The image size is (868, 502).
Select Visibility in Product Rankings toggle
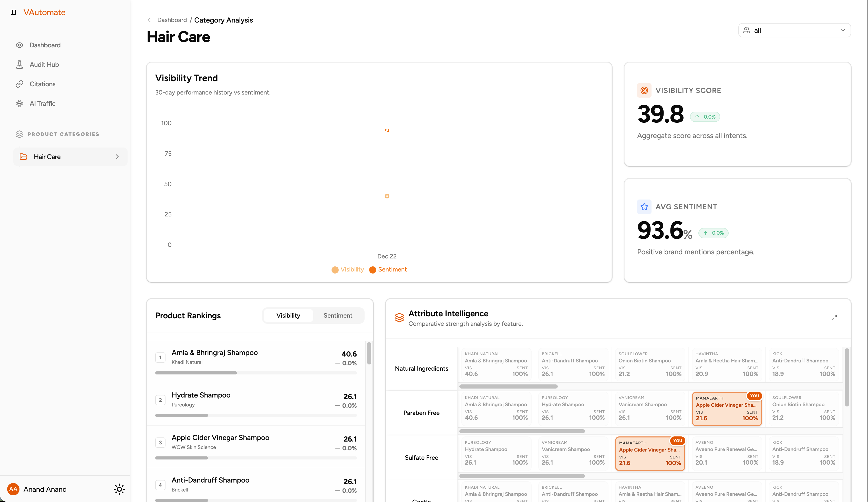click(288, 315)
